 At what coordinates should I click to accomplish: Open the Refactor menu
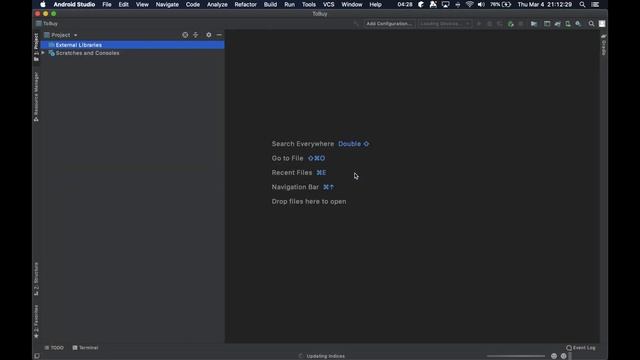pos(245,4)
